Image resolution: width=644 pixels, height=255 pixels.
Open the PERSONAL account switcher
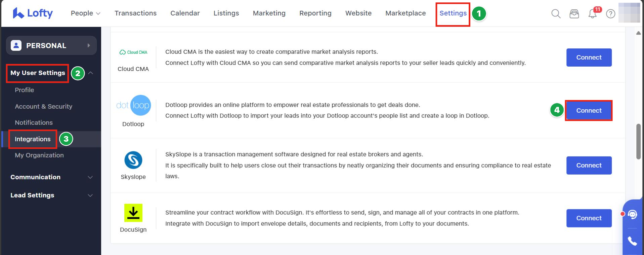coord(51,45)
